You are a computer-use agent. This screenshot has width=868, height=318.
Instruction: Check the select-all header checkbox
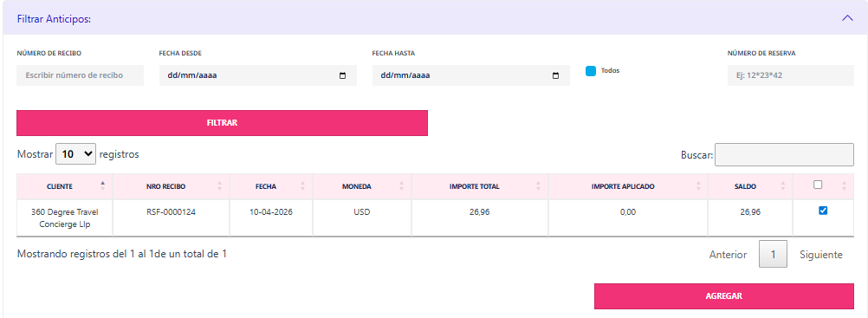coord(818,185)
